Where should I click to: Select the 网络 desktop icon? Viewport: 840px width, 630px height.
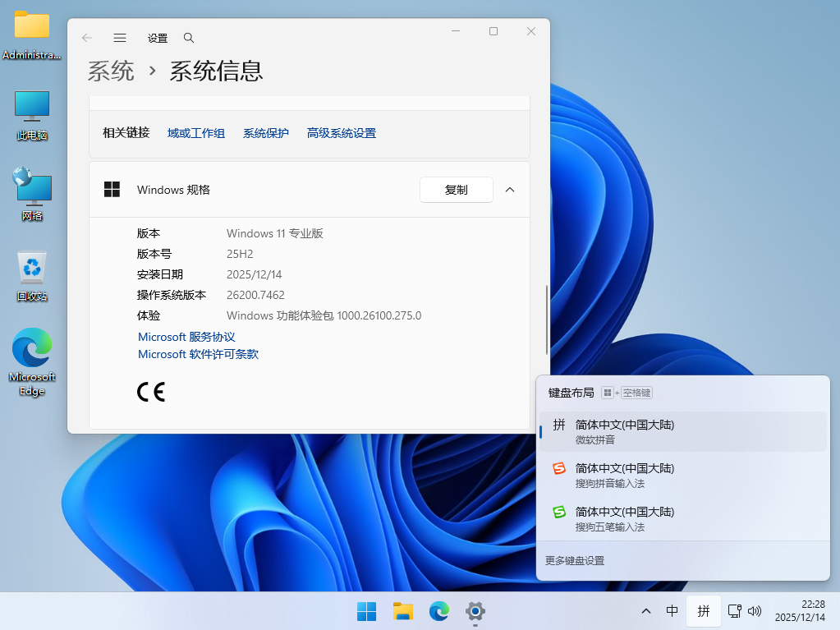pos(31,195)
